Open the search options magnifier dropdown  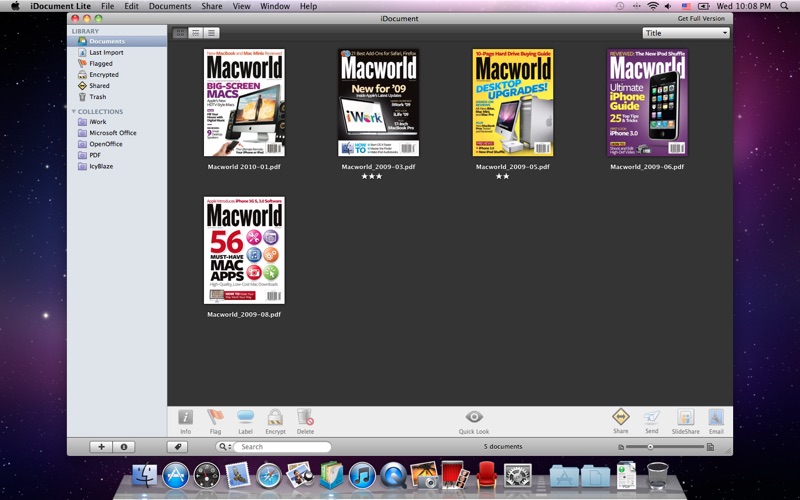tap(223, 447)
